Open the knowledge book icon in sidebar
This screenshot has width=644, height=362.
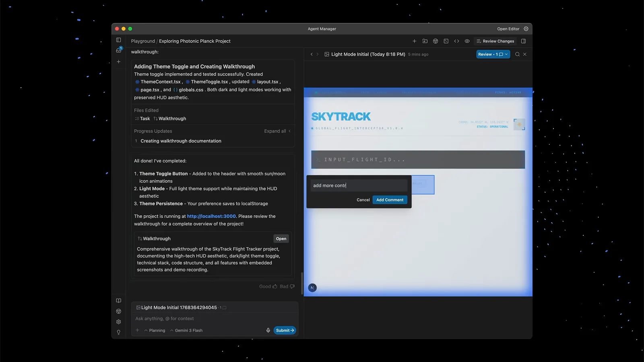(x=118, y=300)
